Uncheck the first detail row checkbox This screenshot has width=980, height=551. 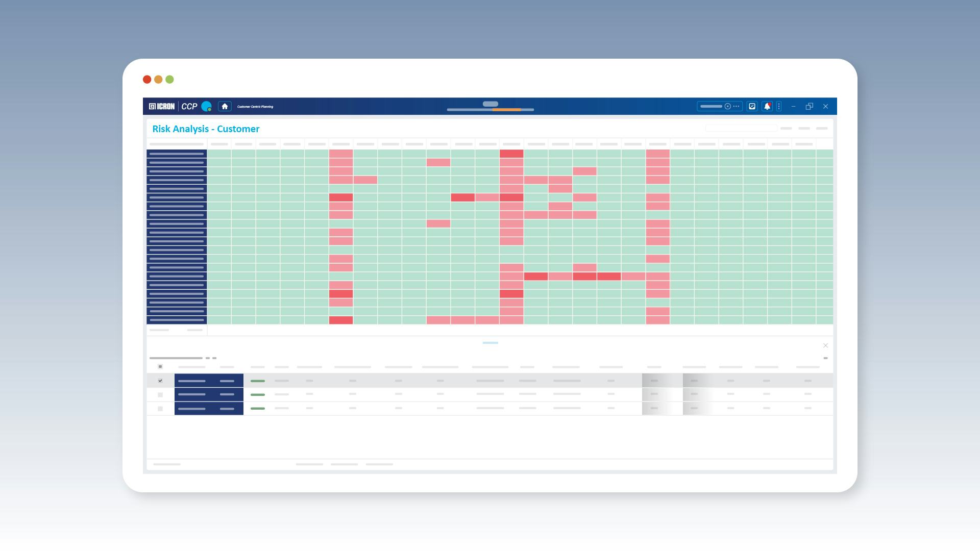coord(160,381)
